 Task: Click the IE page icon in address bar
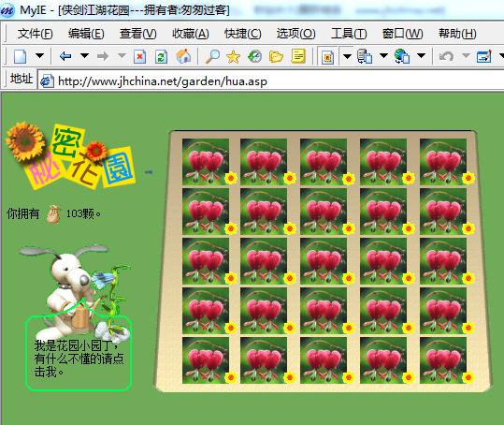click(47, 81)
